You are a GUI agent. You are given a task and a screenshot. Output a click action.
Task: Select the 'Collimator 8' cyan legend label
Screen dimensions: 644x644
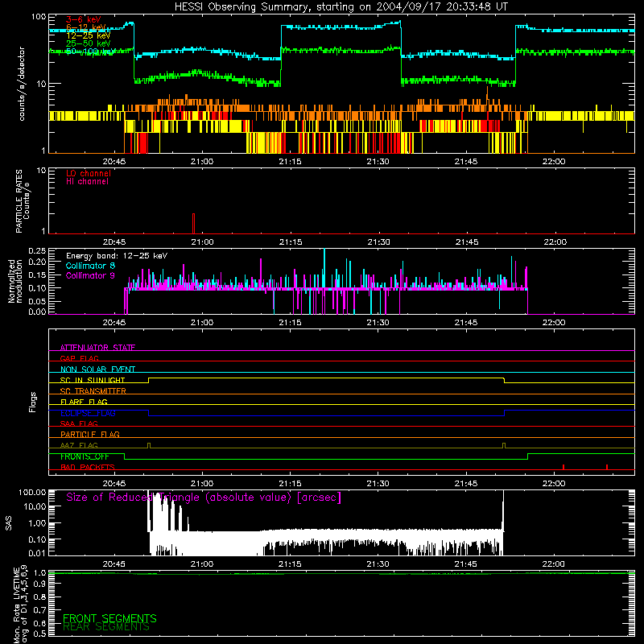coord(90,266)
